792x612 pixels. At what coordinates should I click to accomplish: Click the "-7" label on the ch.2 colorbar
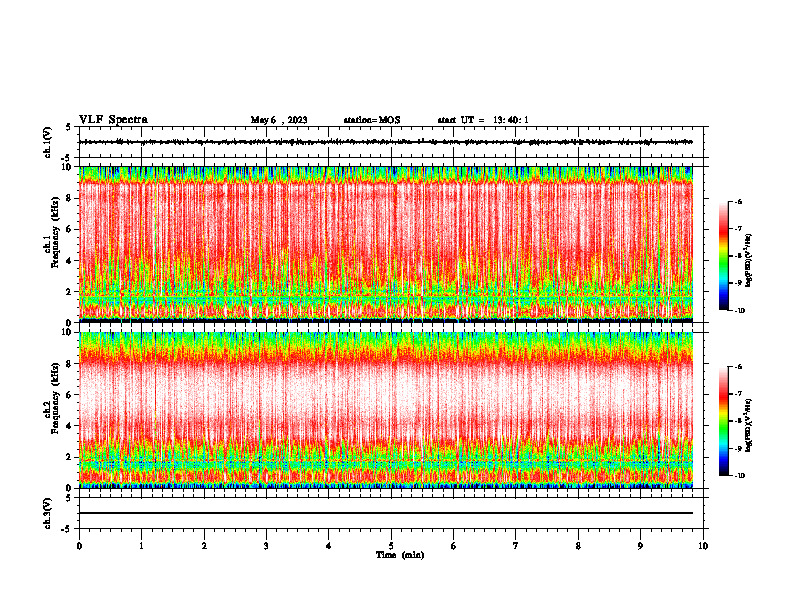[738, 394]
